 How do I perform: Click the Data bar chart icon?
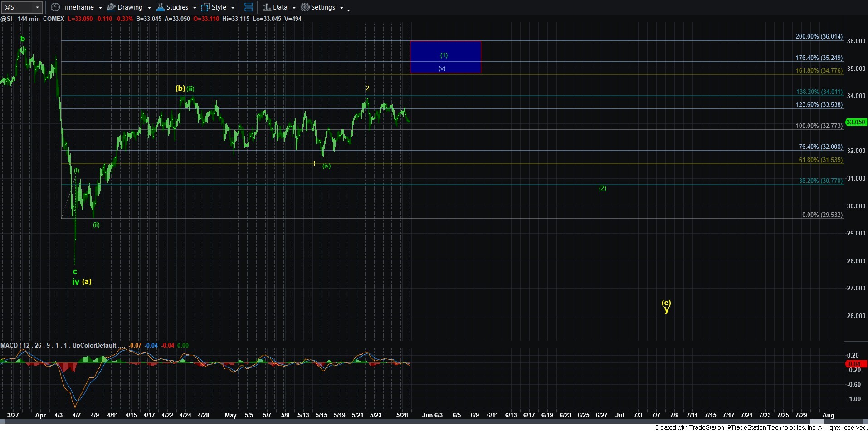click(267, 7)
